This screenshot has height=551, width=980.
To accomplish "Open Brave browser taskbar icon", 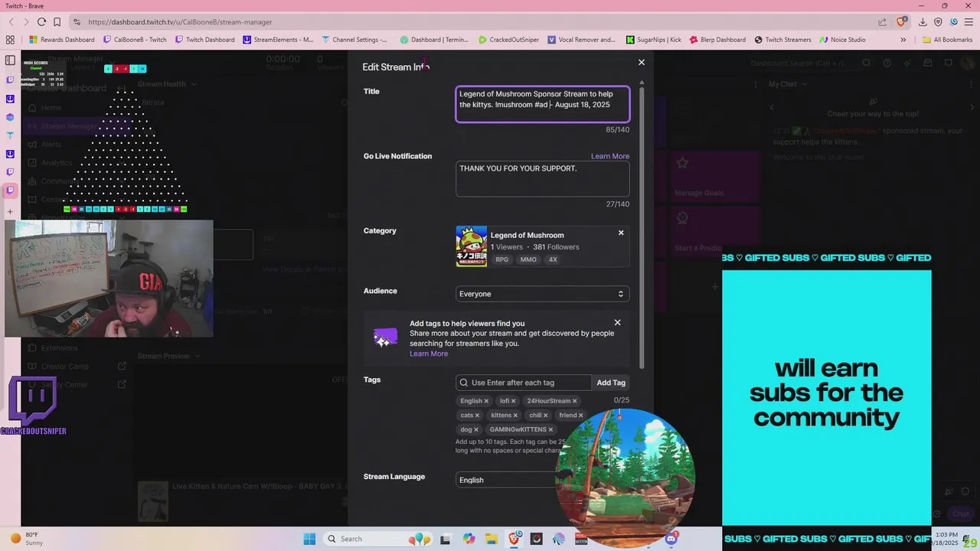I will (x=514, y=539).
